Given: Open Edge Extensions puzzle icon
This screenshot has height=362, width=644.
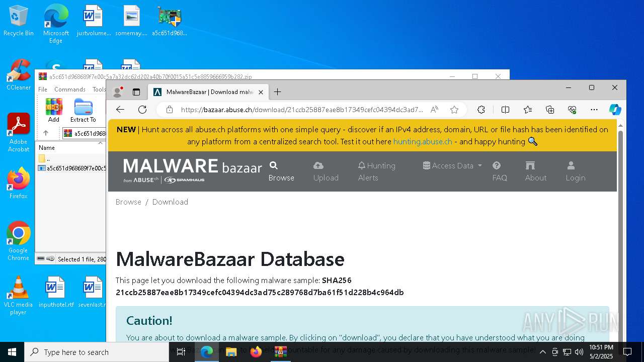Looking at the screenshot, I should point(481,110).
